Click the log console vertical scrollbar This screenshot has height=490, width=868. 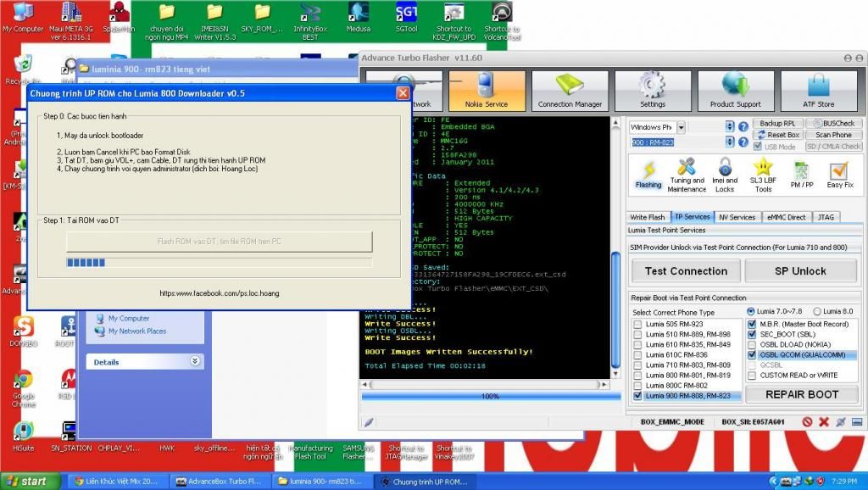[615, 248]
